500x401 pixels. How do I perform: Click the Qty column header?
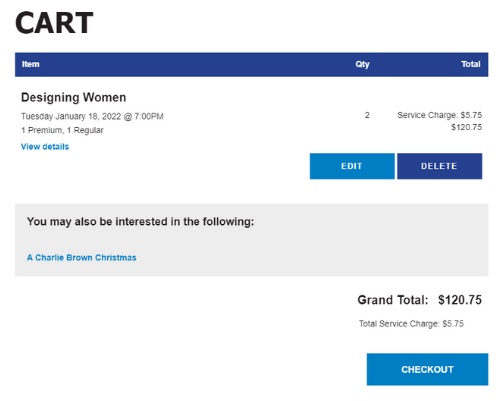pos(362,64)
